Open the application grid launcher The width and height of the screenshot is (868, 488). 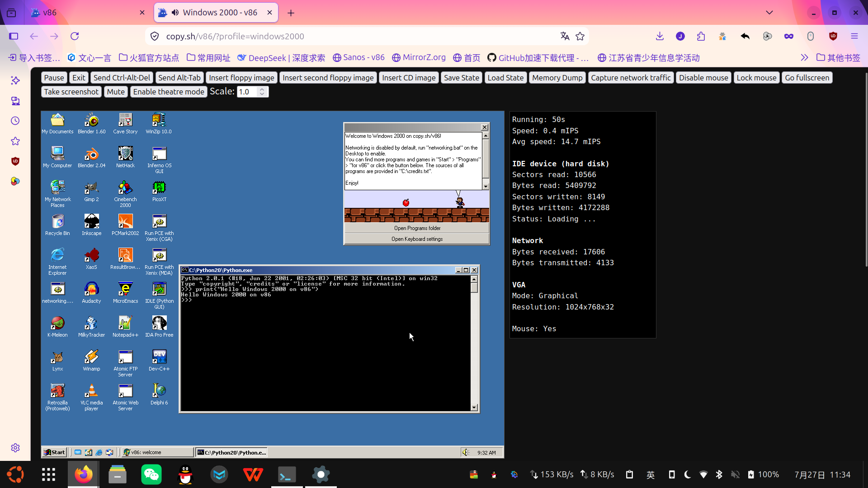(48, 474)
